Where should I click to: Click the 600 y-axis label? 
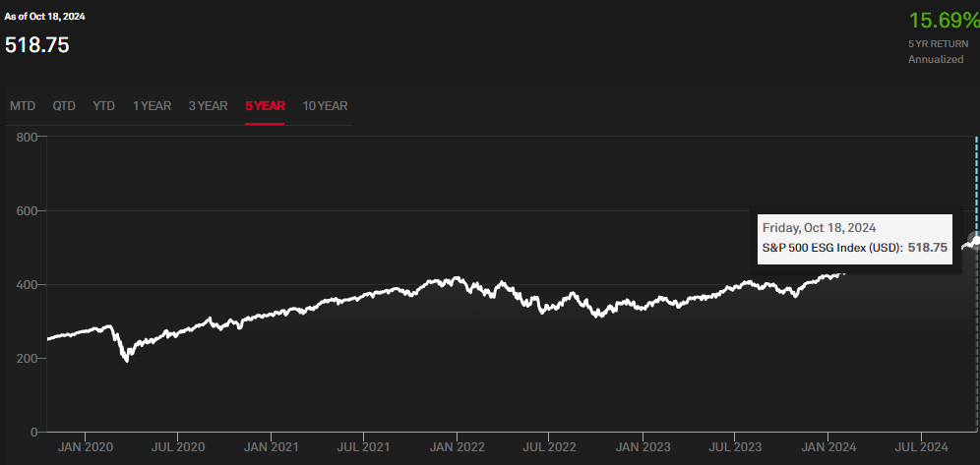(x=27, y=211)
